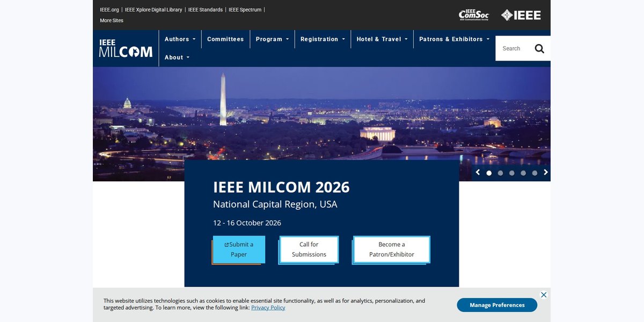644x322 pixels.
Task: Select the fifth carousel slide dot
Action: (x=535, y=173)
